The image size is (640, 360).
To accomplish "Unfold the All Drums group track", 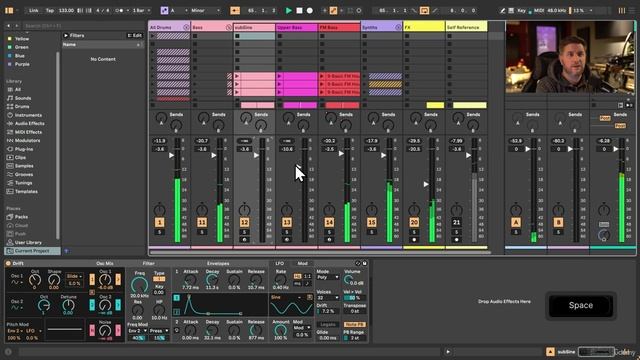I will click(186, 27).
